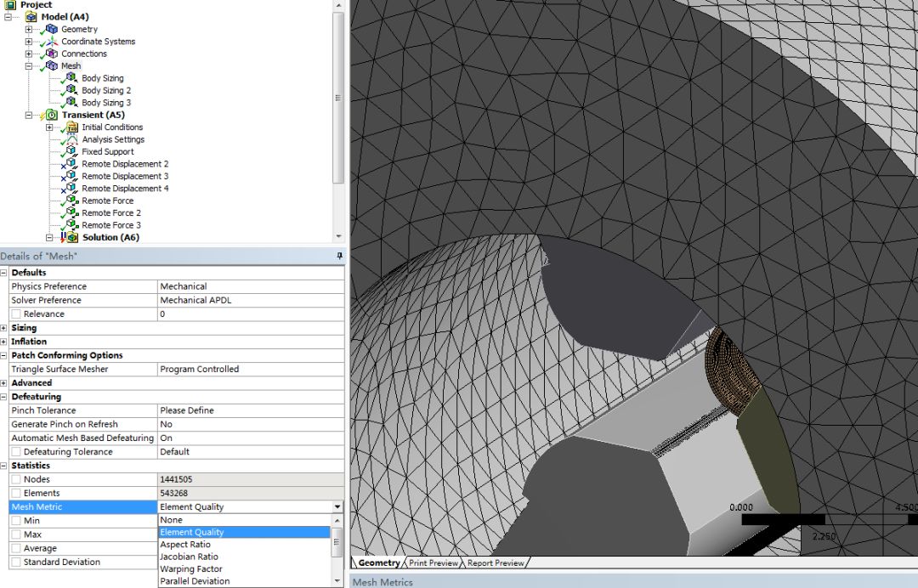Click the metric list scrollbar down arrow

(x=337, y=581)
